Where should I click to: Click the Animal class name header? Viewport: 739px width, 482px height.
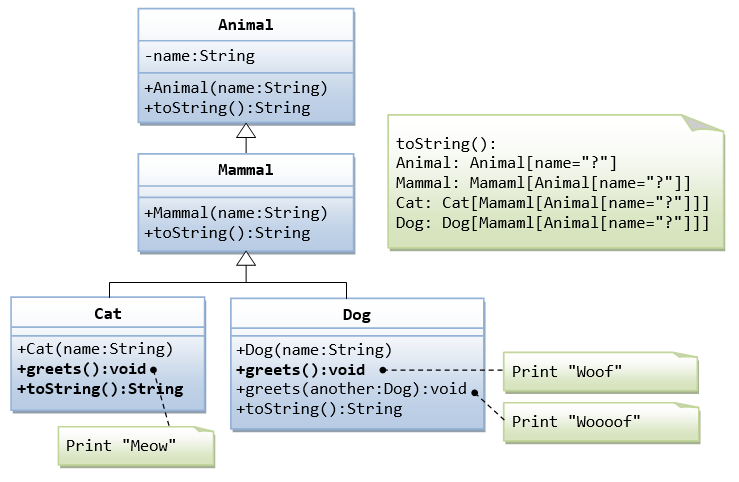pos(245,25)
